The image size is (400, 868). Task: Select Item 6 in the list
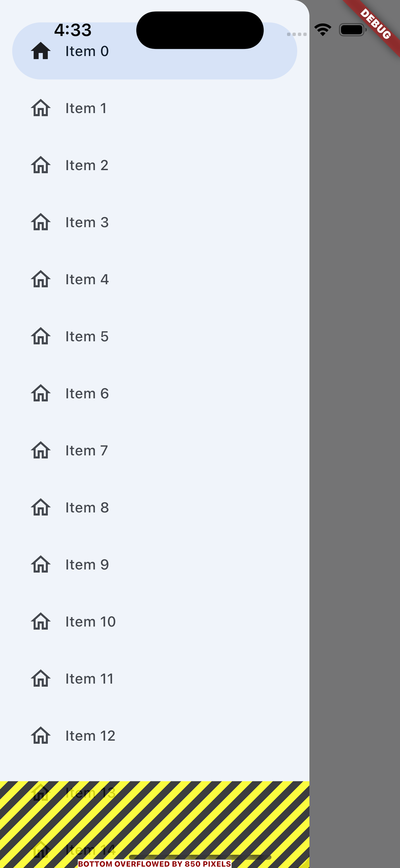(x=87, y=393)
